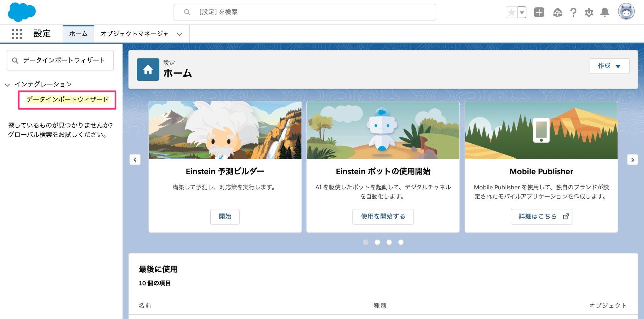Open the App Launcher grid icon
Screen dimensions: 644x319
[x=17, y=34]
